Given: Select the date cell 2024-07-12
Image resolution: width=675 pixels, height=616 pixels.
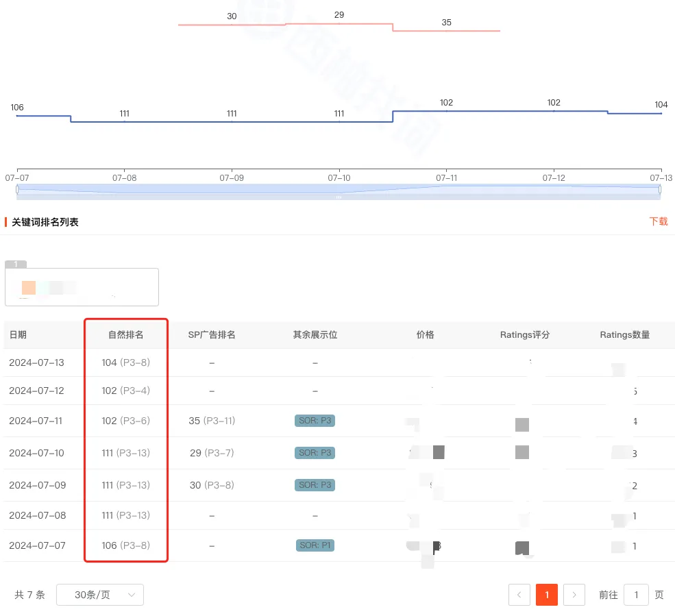Looking at the screenshot, I should [36, 391].
